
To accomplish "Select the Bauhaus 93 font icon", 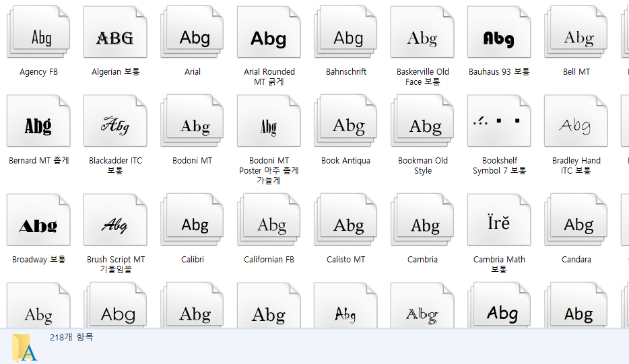I will (x=499, y=32).
